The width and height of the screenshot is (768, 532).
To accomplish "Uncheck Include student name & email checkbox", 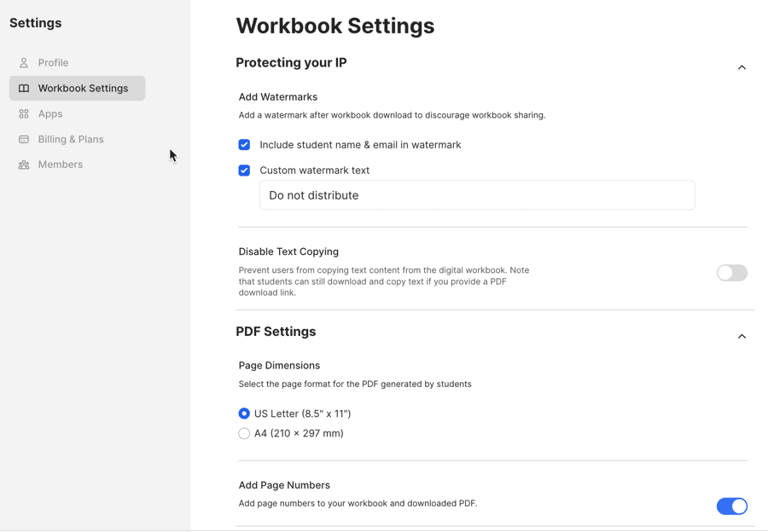I will coord(244,145).
